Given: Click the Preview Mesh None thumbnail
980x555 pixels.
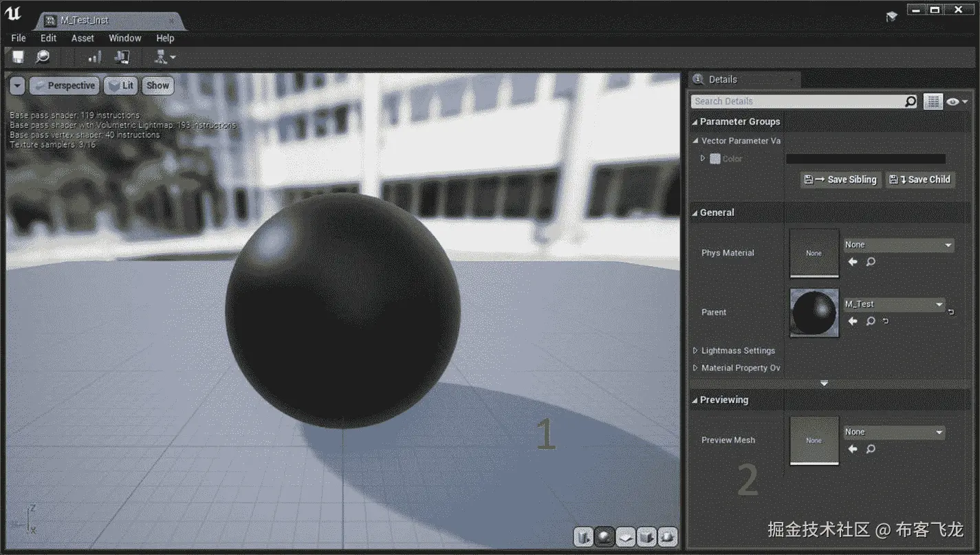Looking at the screenshot, I should pos(814,441).
